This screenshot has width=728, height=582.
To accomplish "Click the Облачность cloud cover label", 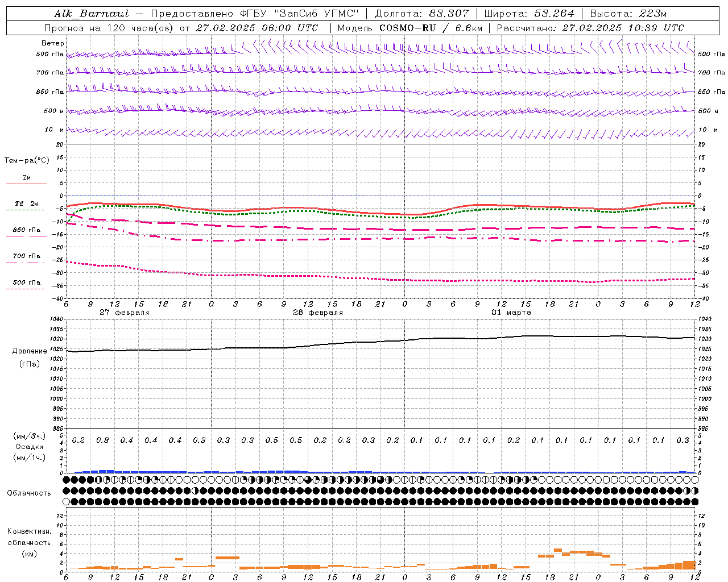I will click(x=29, y=493).
